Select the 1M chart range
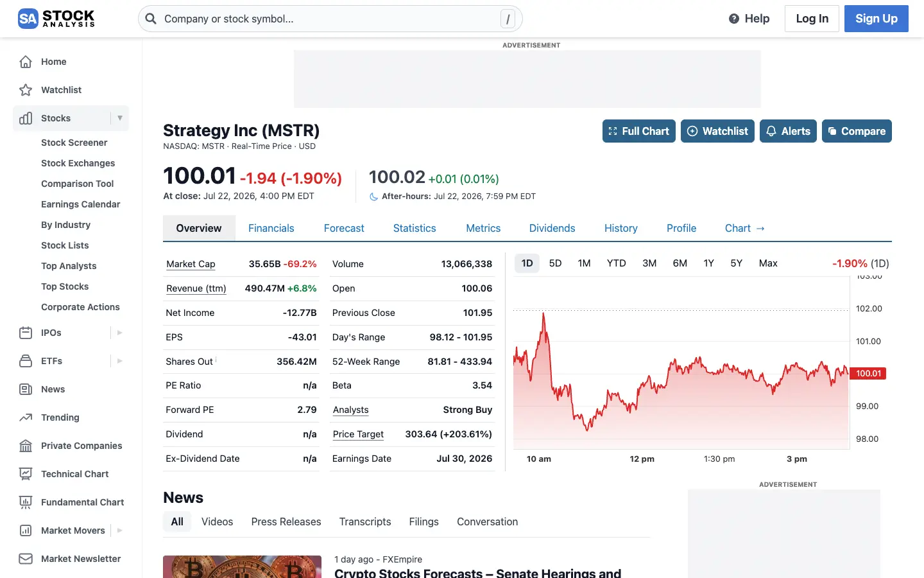Viewport: 924px width, 578px height. coord(584,263)
